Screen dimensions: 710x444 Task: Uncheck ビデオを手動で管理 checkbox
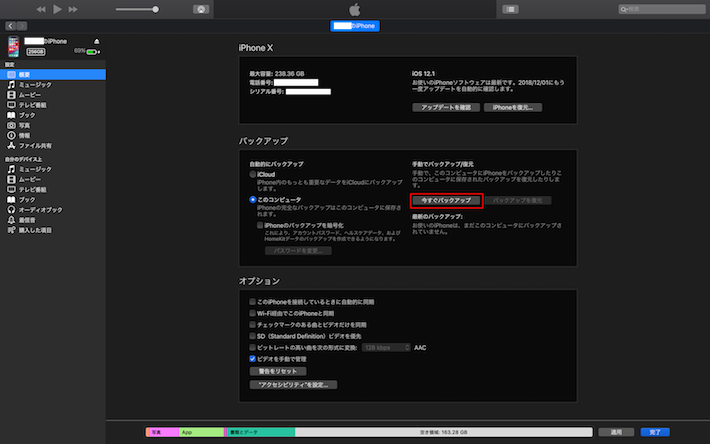click(x=252, y=359)
